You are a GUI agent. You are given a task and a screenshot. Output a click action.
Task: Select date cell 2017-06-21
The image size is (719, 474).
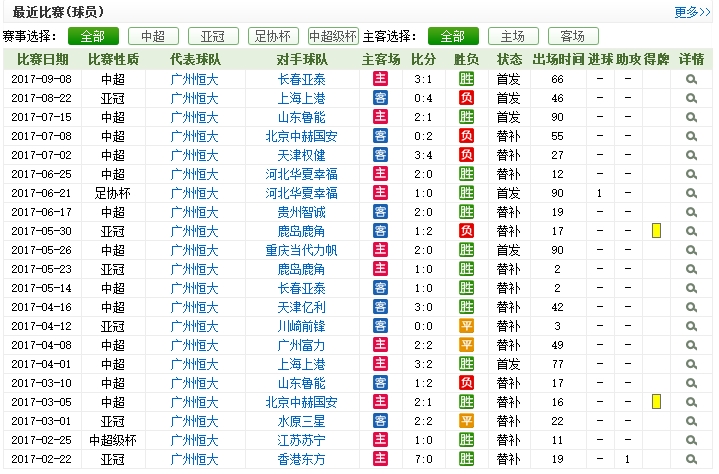click(42, 193)
